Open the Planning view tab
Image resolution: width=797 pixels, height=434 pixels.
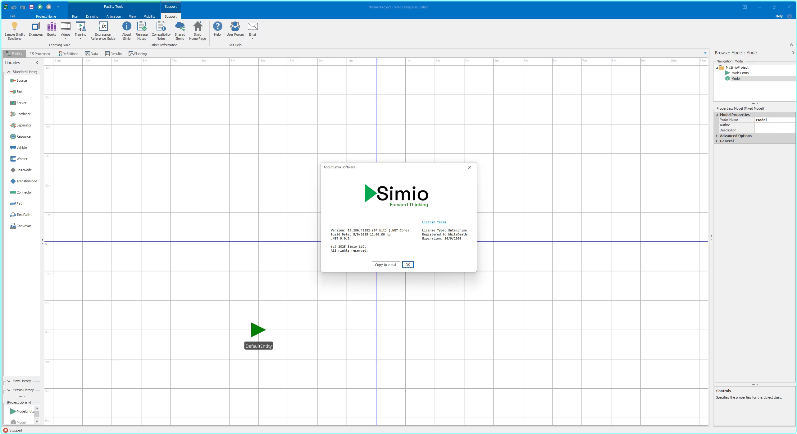point(138,53)
